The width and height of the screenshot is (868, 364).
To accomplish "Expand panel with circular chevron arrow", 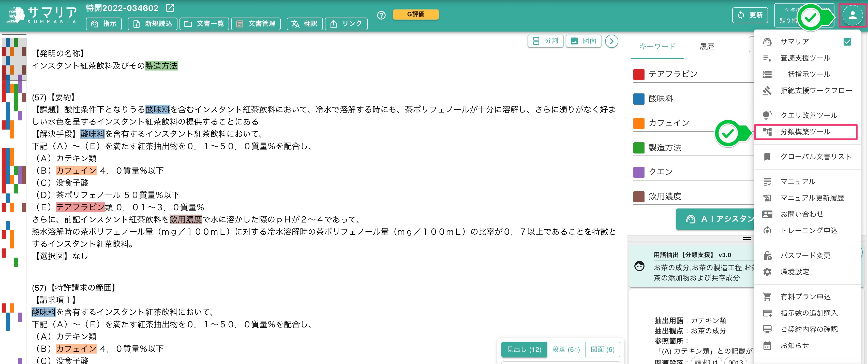I will (x=611, y=41).
